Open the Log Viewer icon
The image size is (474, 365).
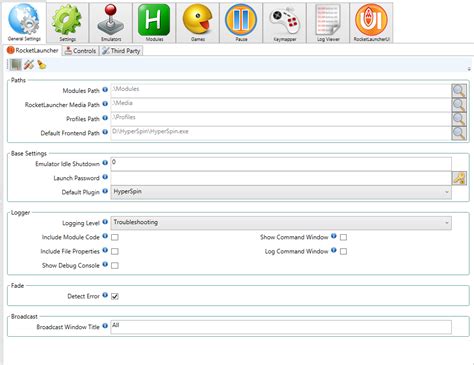point(328,23)
